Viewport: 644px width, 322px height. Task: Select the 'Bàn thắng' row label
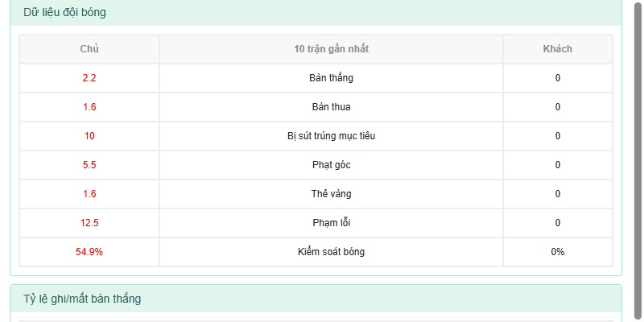[x=331, y=78]
